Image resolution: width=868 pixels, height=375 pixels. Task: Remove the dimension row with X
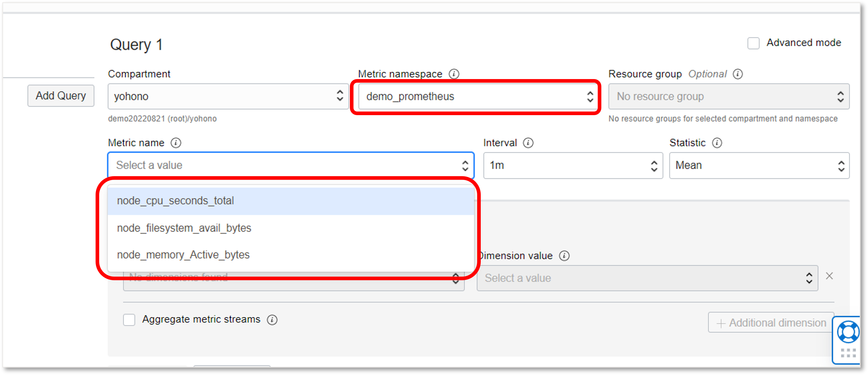[x=829, y=276]
